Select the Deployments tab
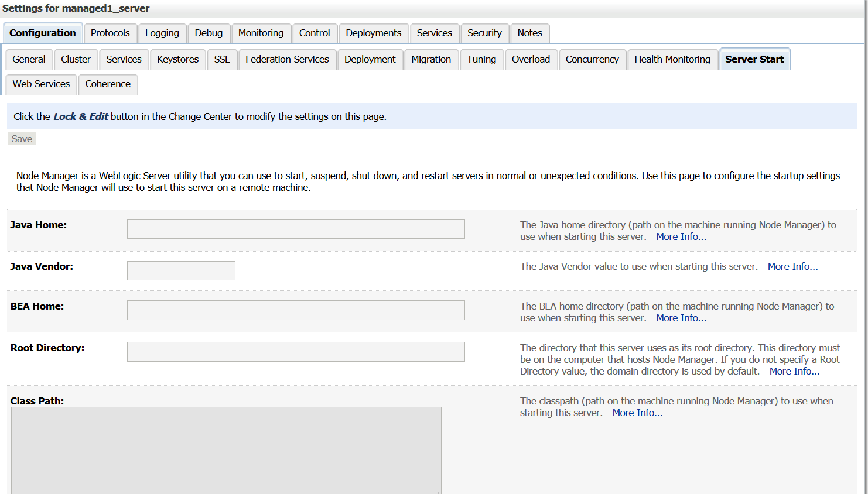Viewport: 868px width, 494px height. [x=373, y=33]
